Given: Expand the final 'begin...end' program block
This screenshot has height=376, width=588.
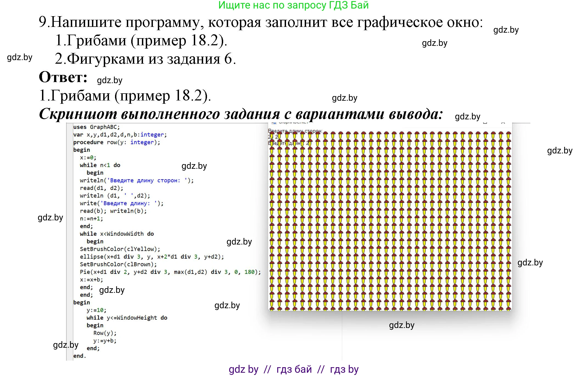Looking at the screenshot, I should [81, 302].
